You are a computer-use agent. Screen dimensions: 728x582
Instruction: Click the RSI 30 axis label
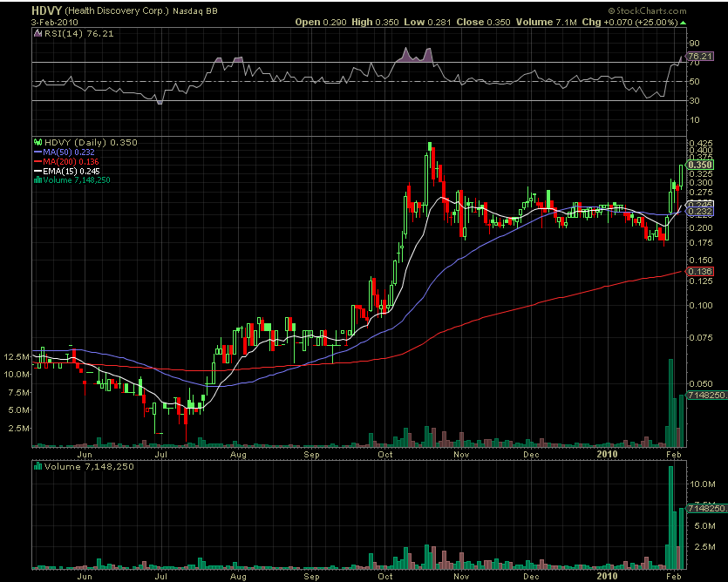click(694, 101)
